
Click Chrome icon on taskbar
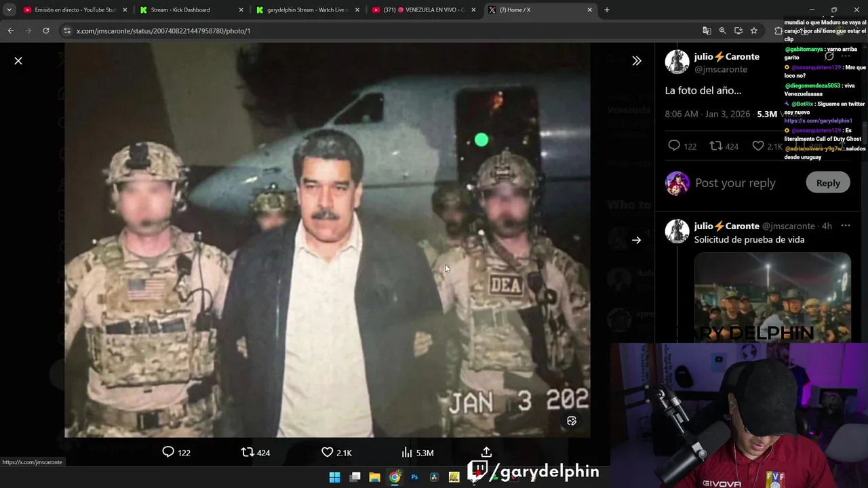(x=395, y=477)
